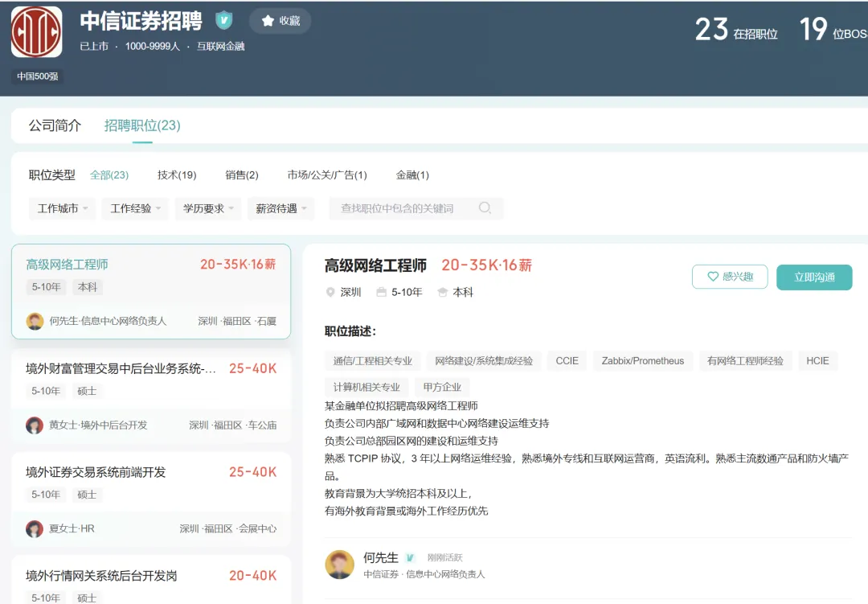Open the 学历要求 dropdown

[x=208, y=208]
